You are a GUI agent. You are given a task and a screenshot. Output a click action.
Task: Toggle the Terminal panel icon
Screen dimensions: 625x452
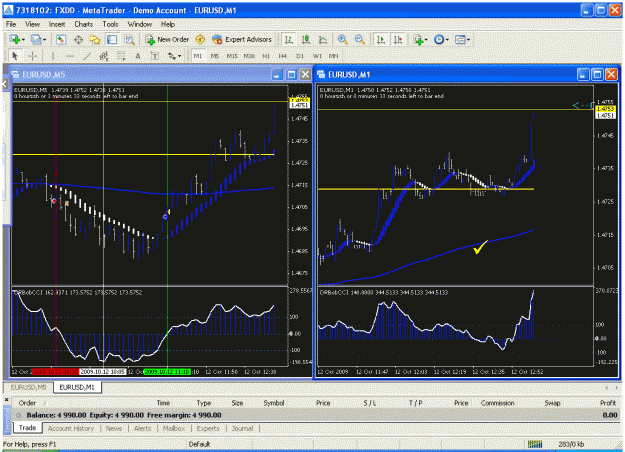click(112, 39)
